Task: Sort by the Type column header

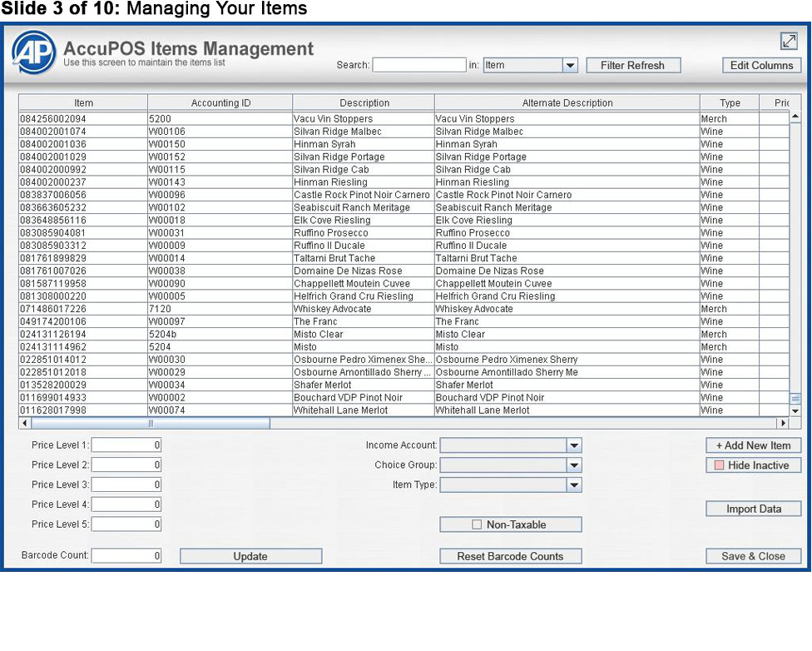Action: pyautogui.click(x=730, y=102)
